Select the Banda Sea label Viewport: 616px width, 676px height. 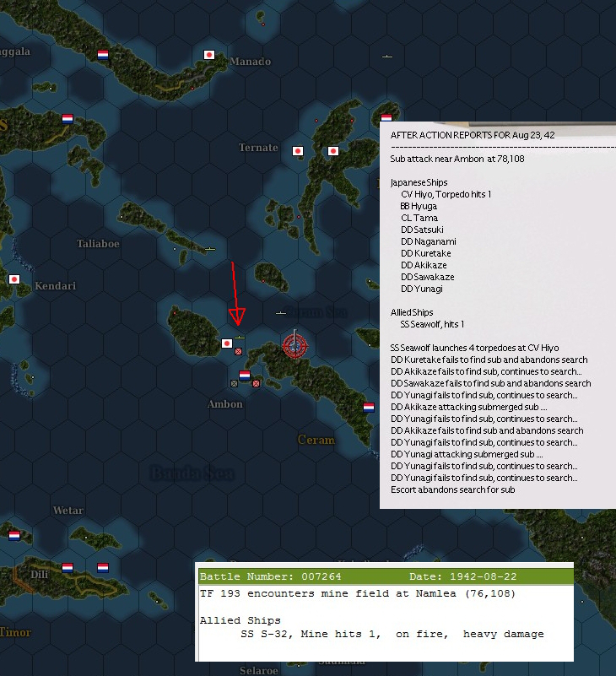[192, 473]
